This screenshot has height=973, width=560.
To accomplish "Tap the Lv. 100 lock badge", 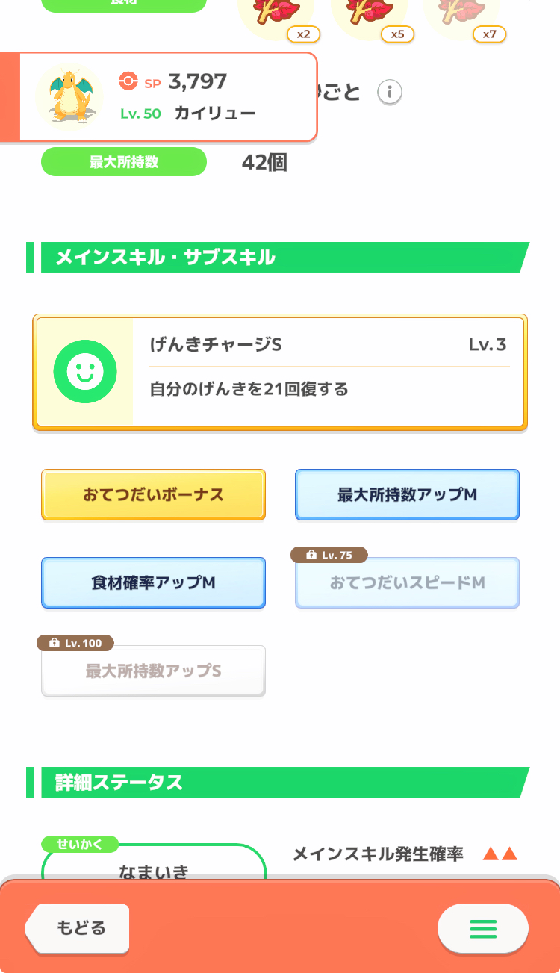I will (x=75, y=643).
